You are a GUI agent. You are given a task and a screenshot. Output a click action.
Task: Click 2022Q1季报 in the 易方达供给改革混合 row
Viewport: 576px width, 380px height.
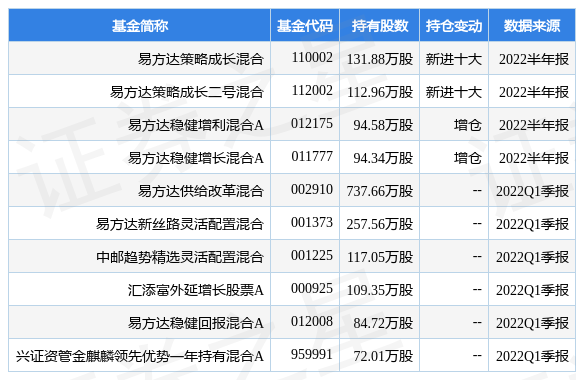click(532, 191)
